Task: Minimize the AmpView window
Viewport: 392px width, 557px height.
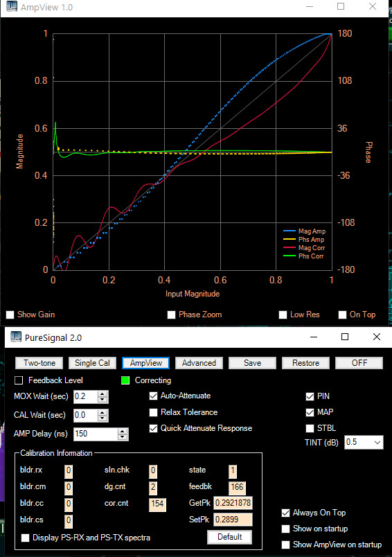Action: [x=310, y=7]
